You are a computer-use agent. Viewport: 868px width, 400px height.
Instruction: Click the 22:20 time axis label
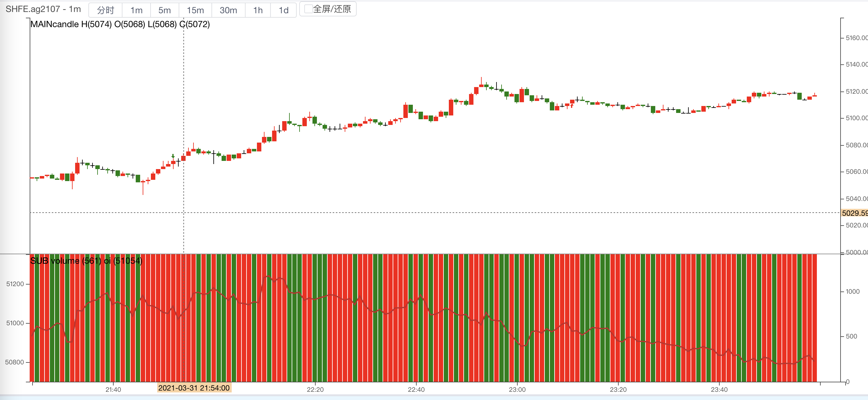tap(315, 389)
